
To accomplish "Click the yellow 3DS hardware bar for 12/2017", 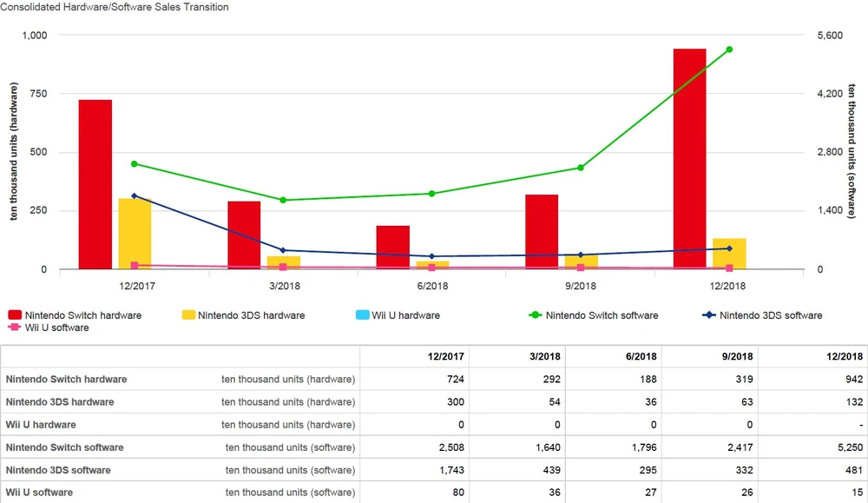I will point(135,234).
